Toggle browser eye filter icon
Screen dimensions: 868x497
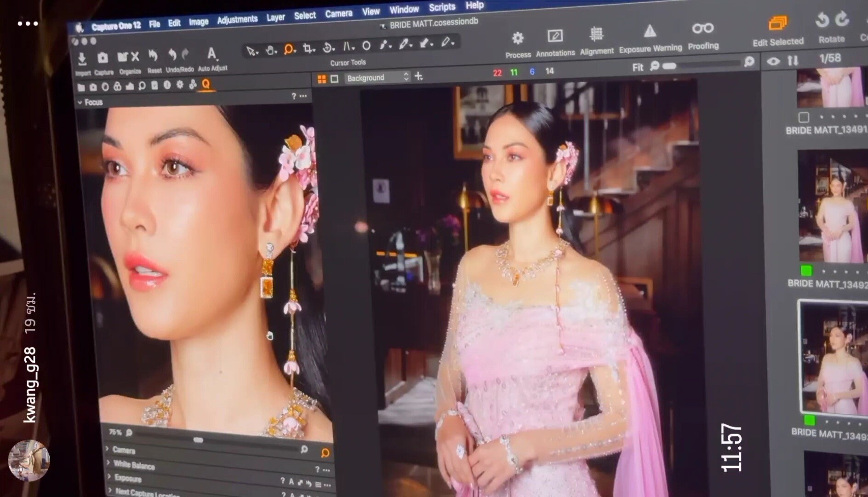click(773, 61)
